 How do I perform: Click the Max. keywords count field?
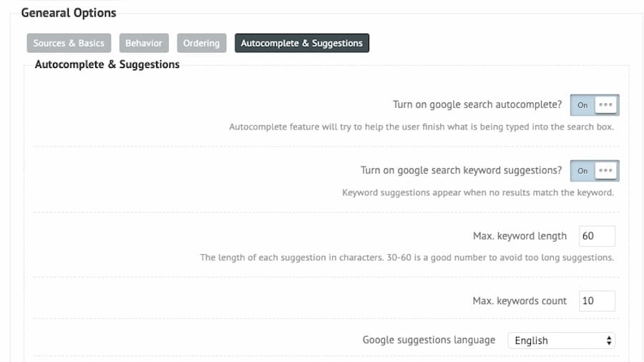pyautogui.click(x=596, y=301)
